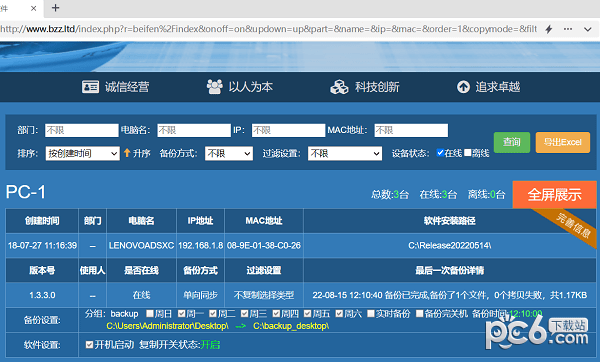Image resolution: width=600 pixels, height=362 pixels.
Task: Toggle the 升序 sort order arrow
Action: pyautogui.click(x=127, y=153)
